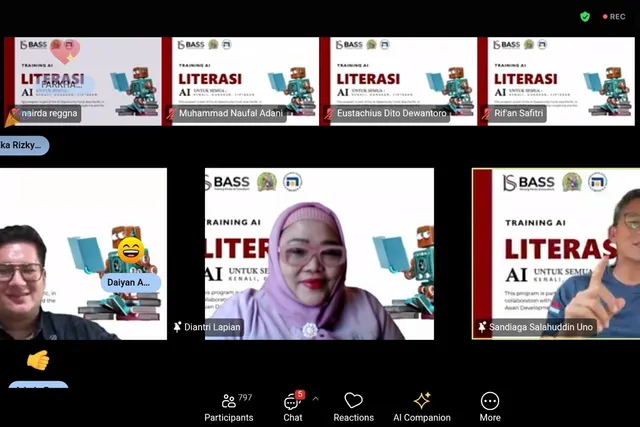Screen dimensions: 640x427
Task: Open the Participants panel
Action: pyautogui.click(x=229, y=407)
